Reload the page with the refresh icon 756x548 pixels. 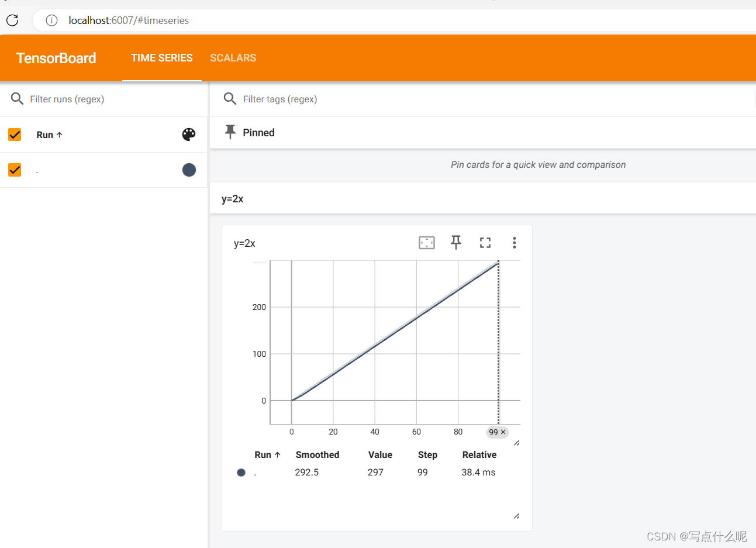click(12, 20)
